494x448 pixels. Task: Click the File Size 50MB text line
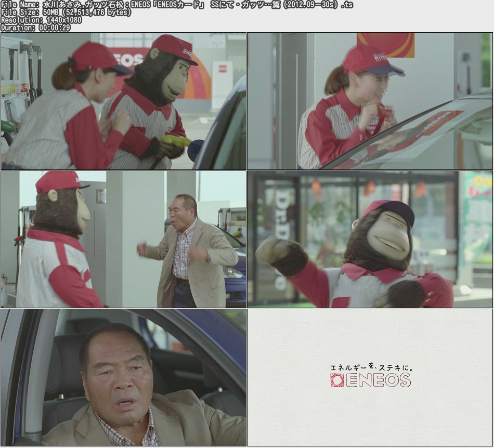[x=66, y=12]
